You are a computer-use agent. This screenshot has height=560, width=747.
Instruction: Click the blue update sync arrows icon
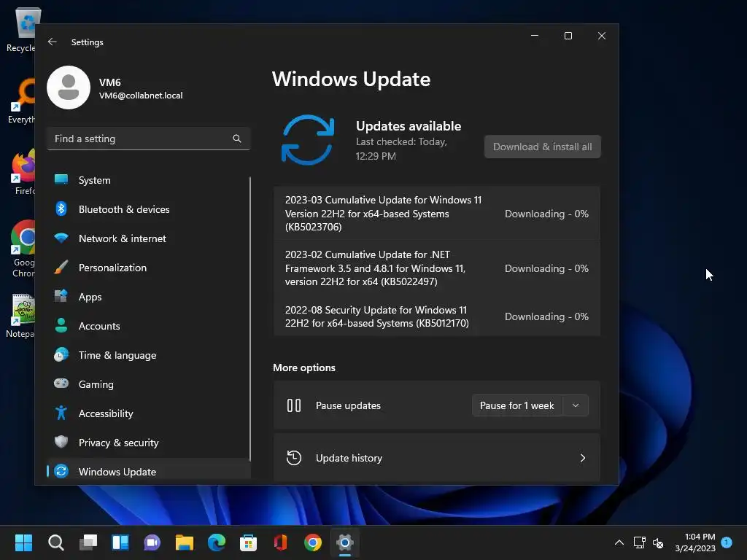[308, 140]
